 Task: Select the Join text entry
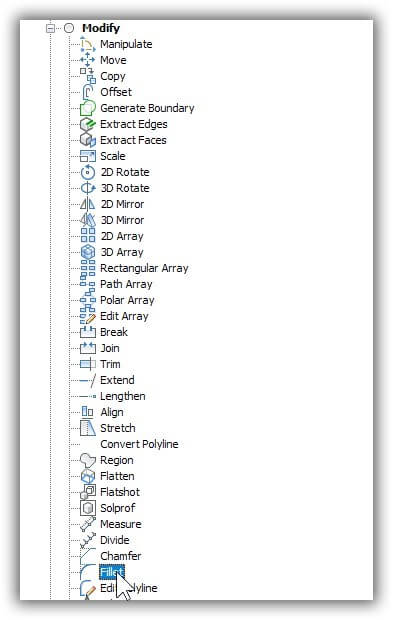click(x=110, y=348)
